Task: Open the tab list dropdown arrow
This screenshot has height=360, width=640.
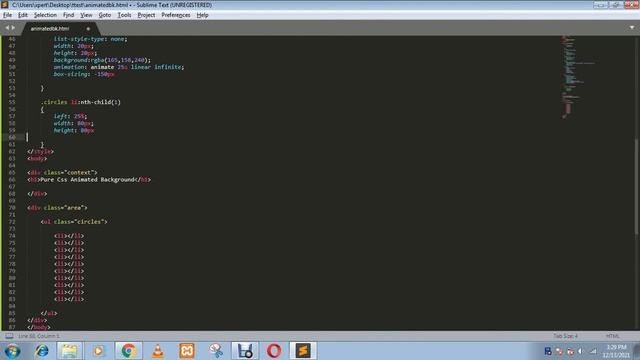Action: tap(632, 28)
